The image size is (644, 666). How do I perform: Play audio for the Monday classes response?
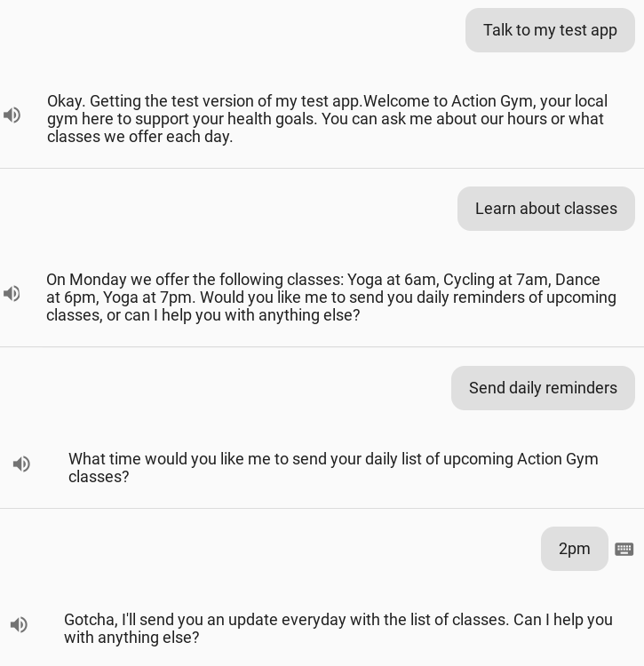(x=12, y=294)
